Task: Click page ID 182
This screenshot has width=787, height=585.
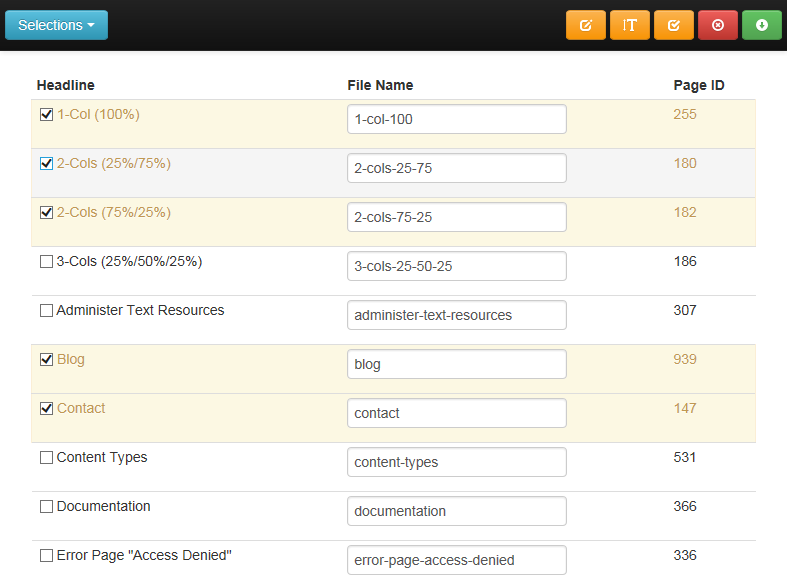Action: [x=685, y=212]
